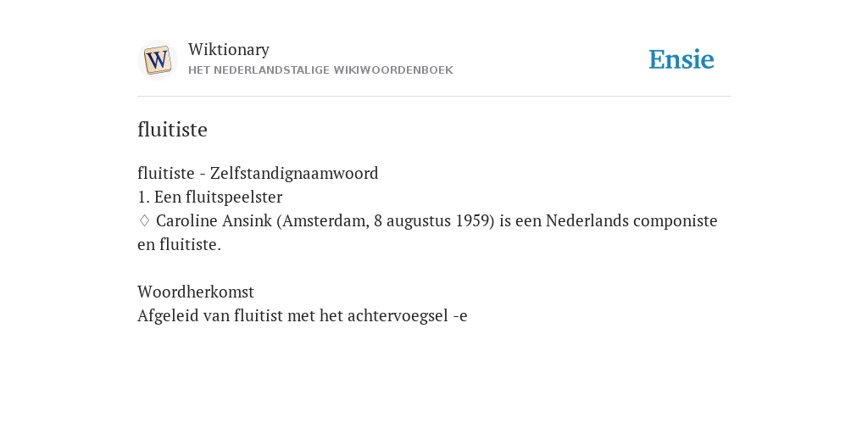The width and height of the screenshot is (868, 434).
Task: Click the fluitiste heading
Action: 172,130
